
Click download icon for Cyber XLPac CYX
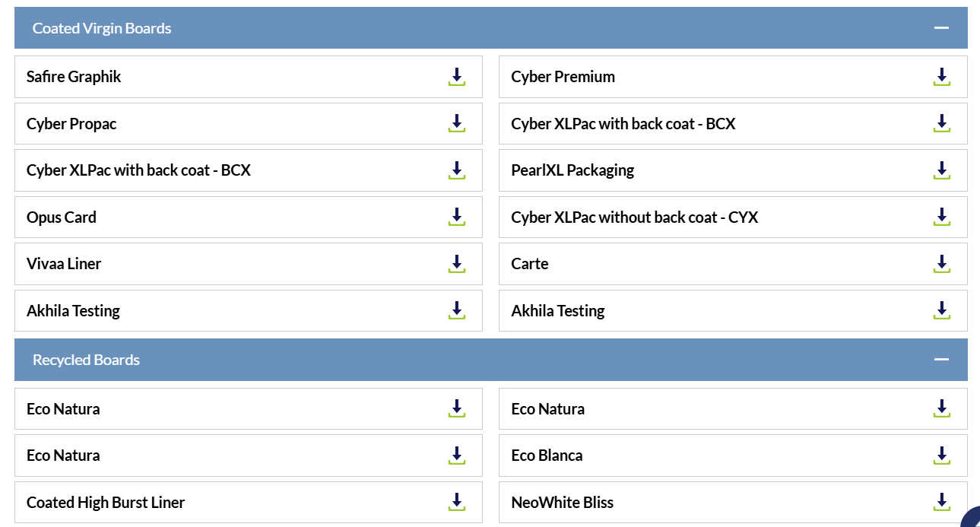pyautogui.click(x=941, y=217)
